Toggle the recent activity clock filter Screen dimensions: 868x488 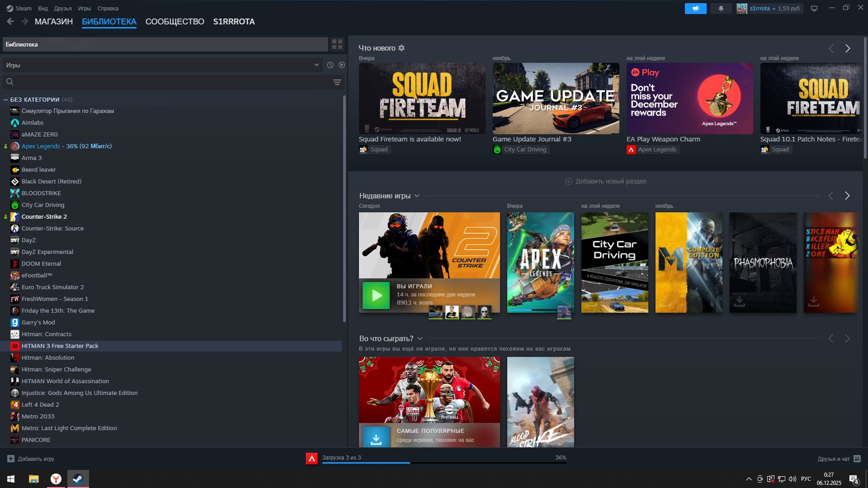tap(330, 65)
